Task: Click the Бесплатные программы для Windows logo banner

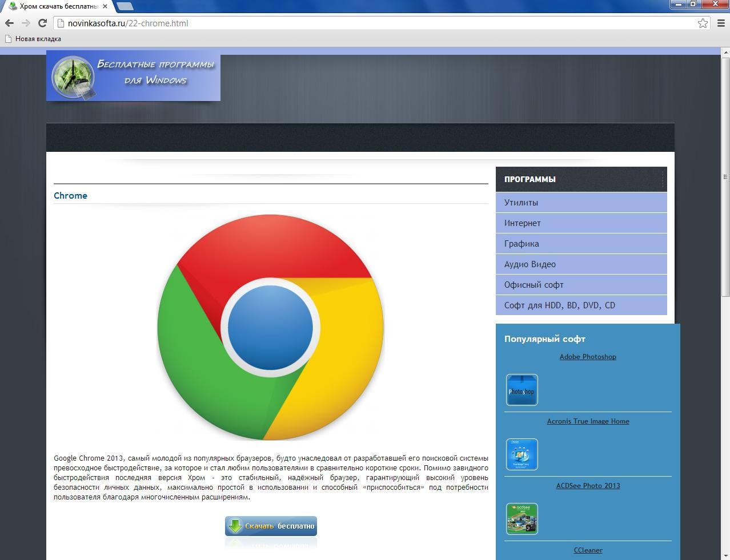Action: pyautogui.click(x=133, y=76)
